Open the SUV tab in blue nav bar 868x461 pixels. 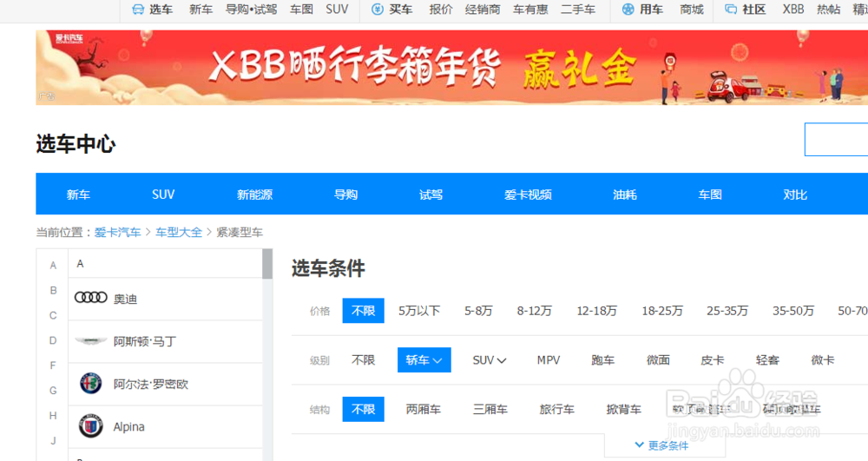pos(163,194)
